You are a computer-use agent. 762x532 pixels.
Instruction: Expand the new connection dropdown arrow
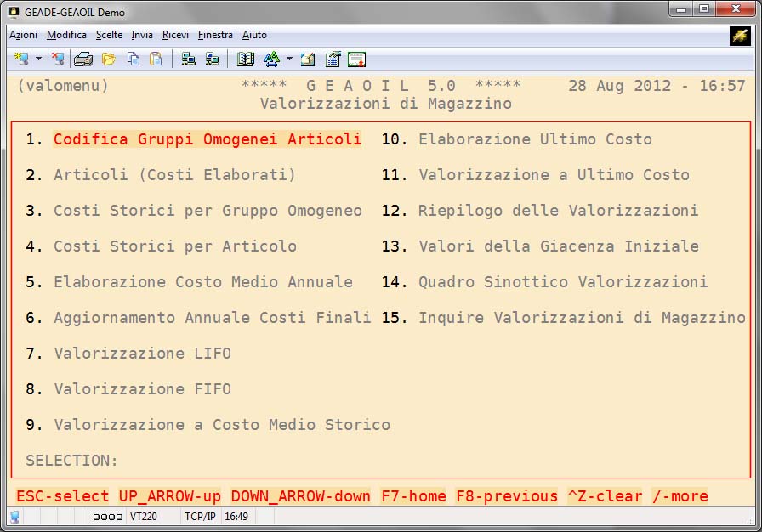[x=39, y=59]
